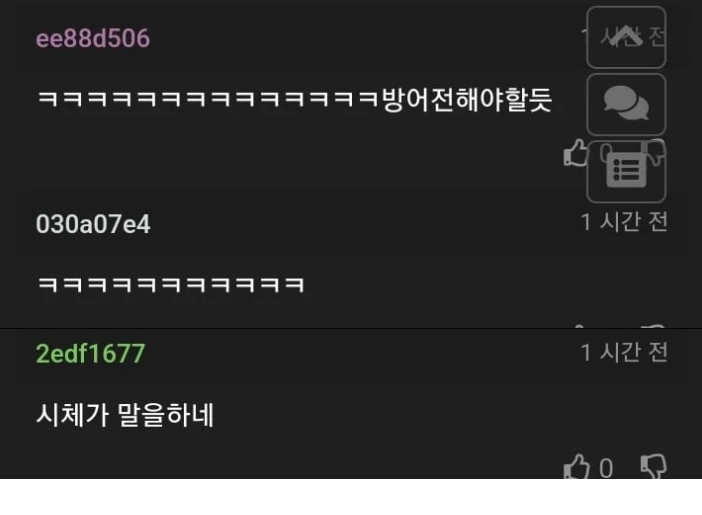Like the comment by 2edf1677
This screenshot has height=515, width=702.
(576, 467)
